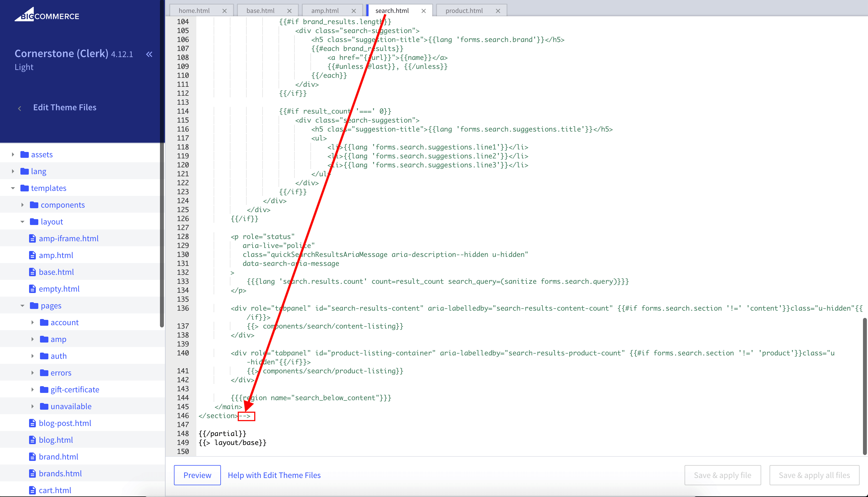Open Help with Edit Theme Files link

click(274, 475)
